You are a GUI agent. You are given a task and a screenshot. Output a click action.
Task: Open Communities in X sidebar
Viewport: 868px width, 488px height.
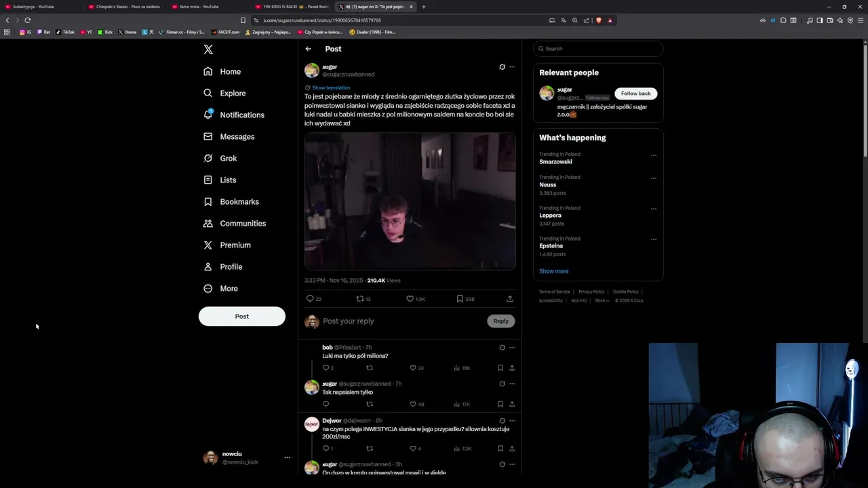[x=235, y=224]
